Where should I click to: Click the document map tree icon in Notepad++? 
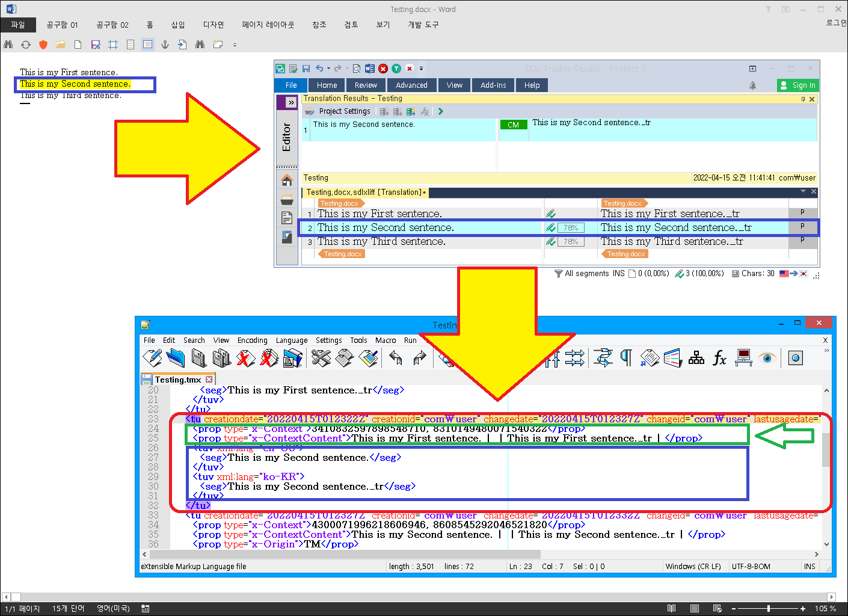(696, 358)
